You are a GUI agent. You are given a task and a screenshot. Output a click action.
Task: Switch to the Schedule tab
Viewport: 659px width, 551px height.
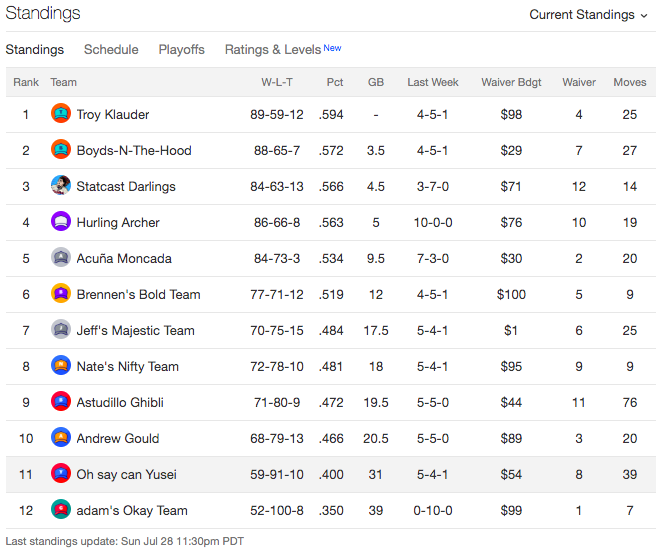click(x=111, y=50)
